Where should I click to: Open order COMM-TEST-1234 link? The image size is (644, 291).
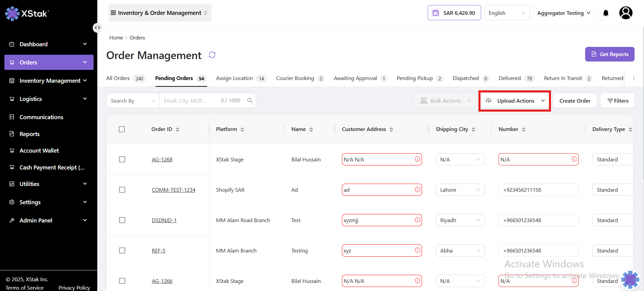click(x=173, y=190)
